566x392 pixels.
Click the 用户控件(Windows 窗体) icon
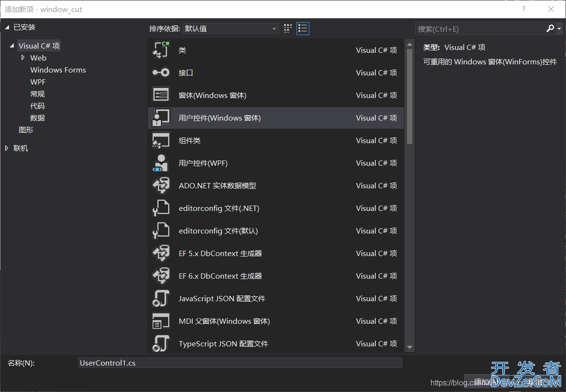161,118
